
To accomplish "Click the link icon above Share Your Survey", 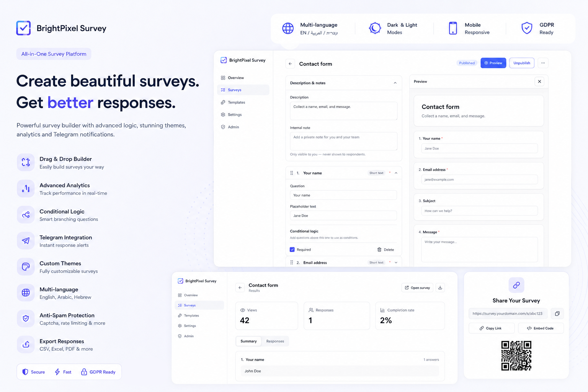I will point(516,285).
